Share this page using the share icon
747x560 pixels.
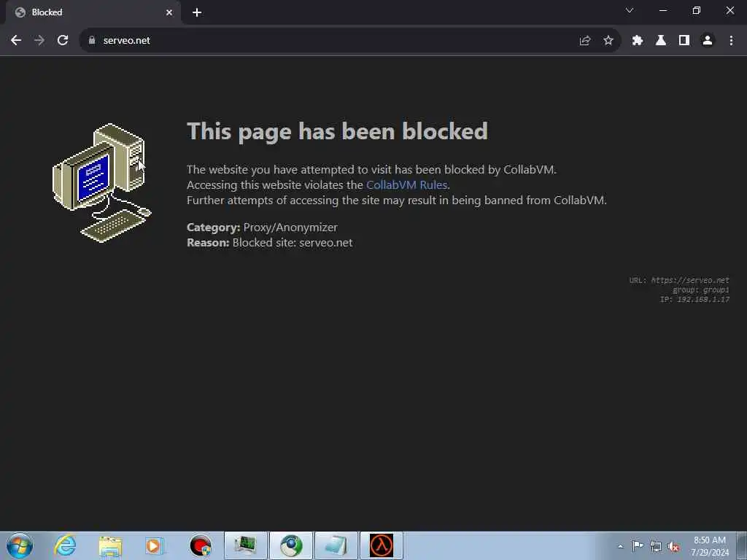pos(585,41)
